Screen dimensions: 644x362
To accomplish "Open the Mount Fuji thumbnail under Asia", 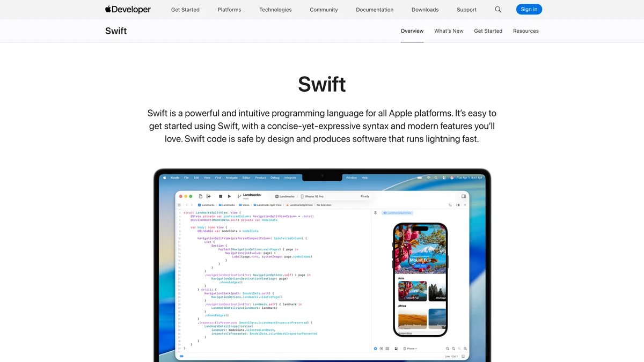I will point(413,291).
